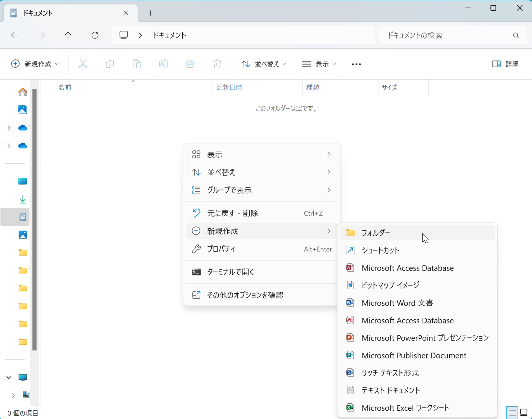This screenshot has height=419, width=532.
Task: Open グループで表示 submenu in context menu
Action: click(x=262, y=190)
